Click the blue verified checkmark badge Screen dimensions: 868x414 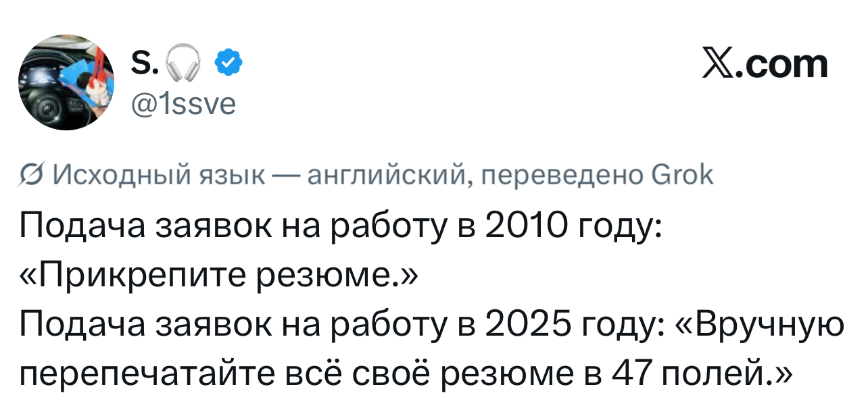(x=228, y=65)
